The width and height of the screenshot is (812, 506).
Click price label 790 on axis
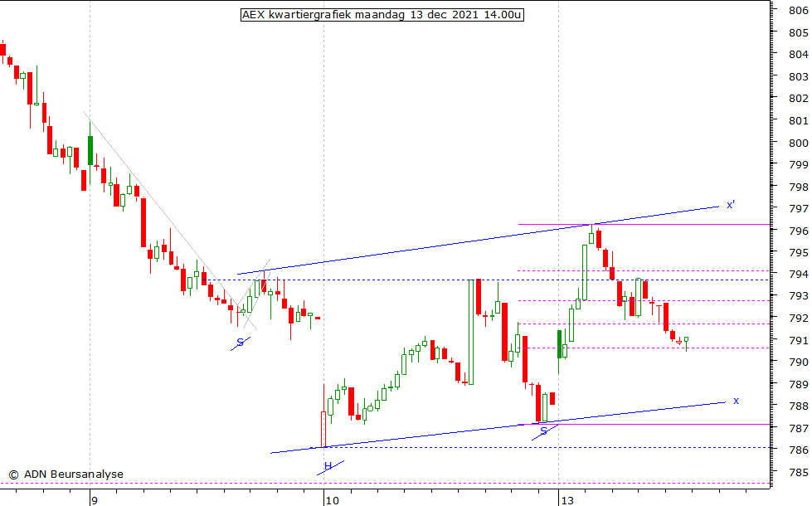(x=798, y=362)
